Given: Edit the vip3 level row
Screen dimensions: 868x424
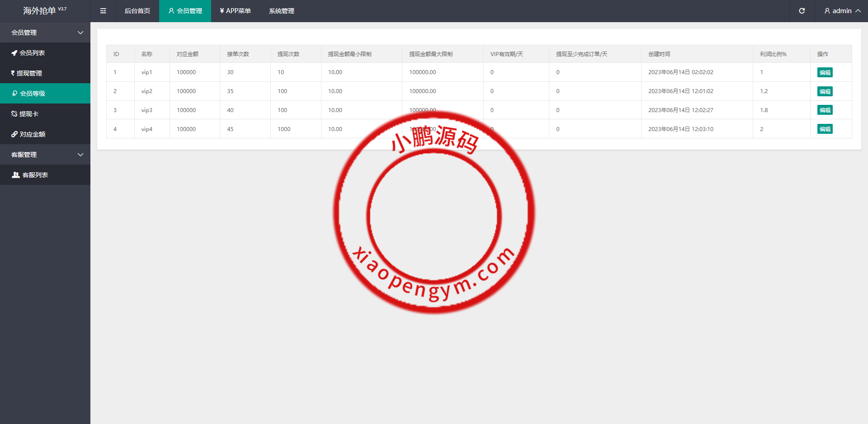Looking at the screenshot, I should pyautogui.click(x=825, y=110).
